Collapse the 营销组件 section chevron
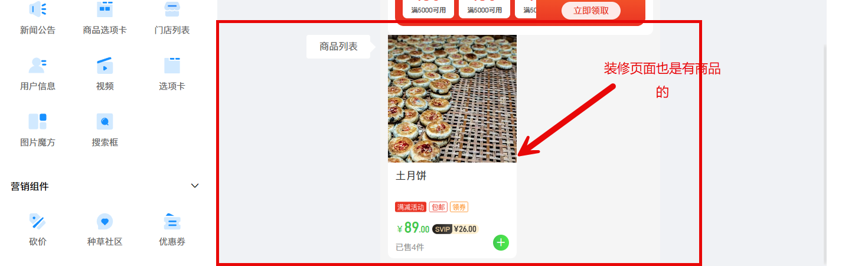The height and width of the screenshot is (266, 868). click(x=195, y=186)
